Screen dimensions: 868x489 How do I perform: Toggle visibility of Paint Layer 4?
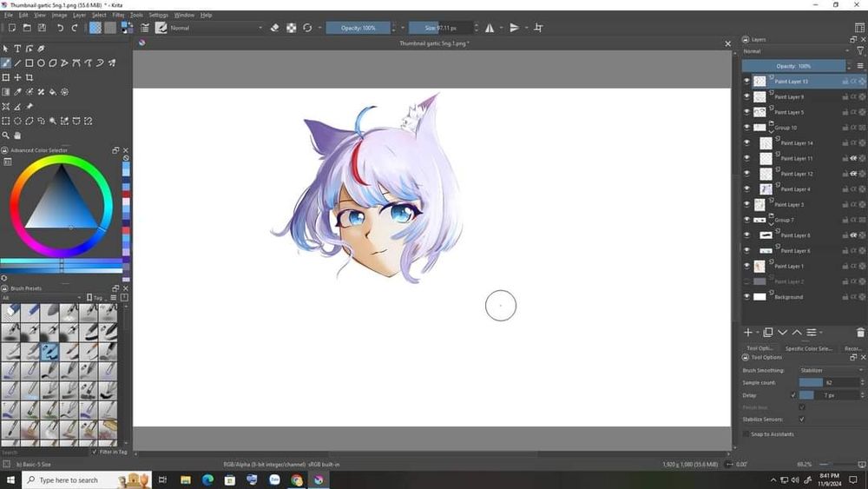pos(746,188)
